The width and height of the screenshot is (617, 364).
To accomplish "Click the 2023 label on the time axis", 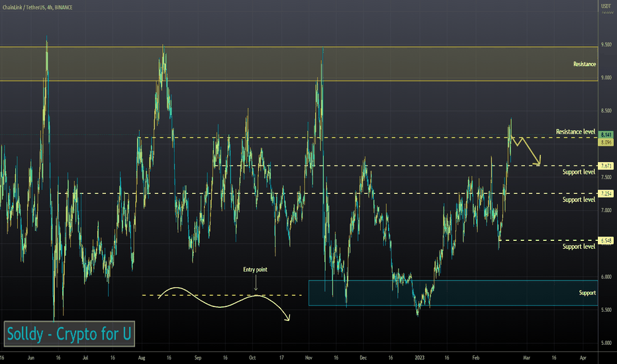I will coord(420,357).
